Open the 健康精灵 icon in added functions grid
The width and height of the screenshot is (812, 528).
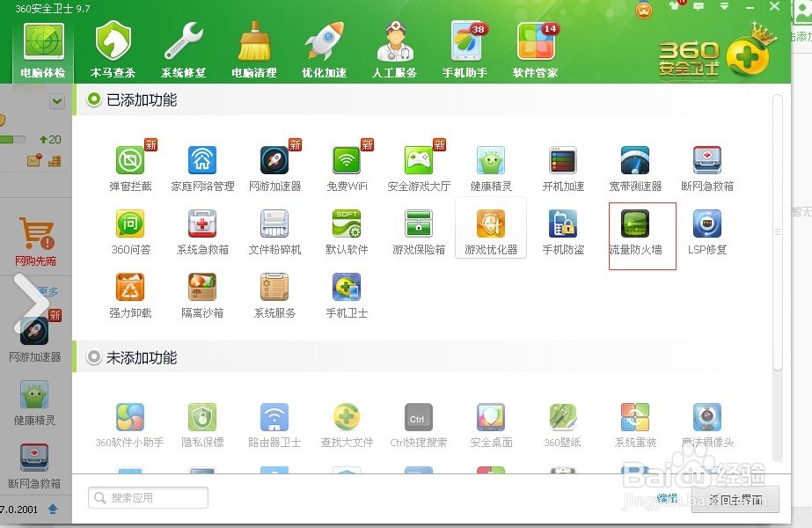[491, 167]
